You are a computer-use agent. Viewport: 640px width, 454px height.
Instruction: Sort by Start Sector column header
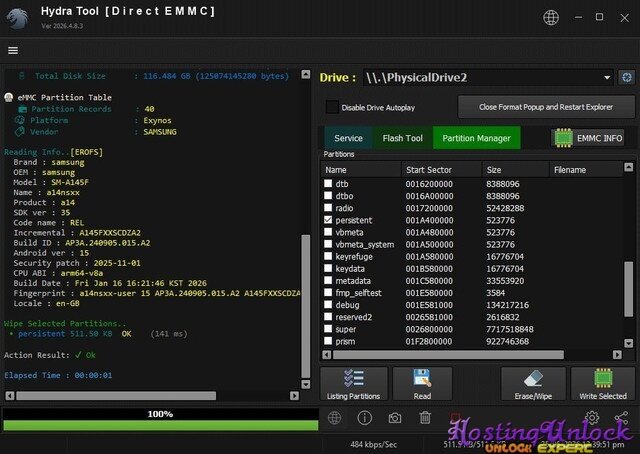(441, 170)
